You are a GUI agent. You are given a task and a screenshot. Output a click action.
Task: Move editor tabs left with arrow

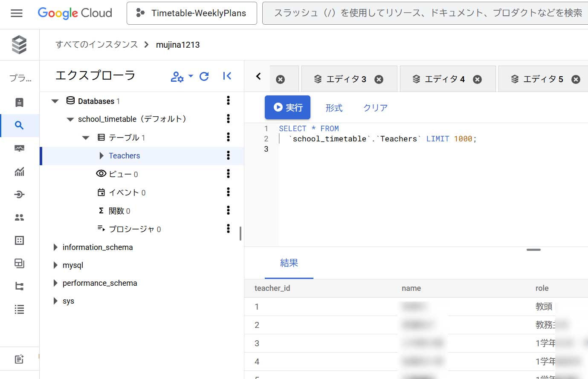click(258, 77)
